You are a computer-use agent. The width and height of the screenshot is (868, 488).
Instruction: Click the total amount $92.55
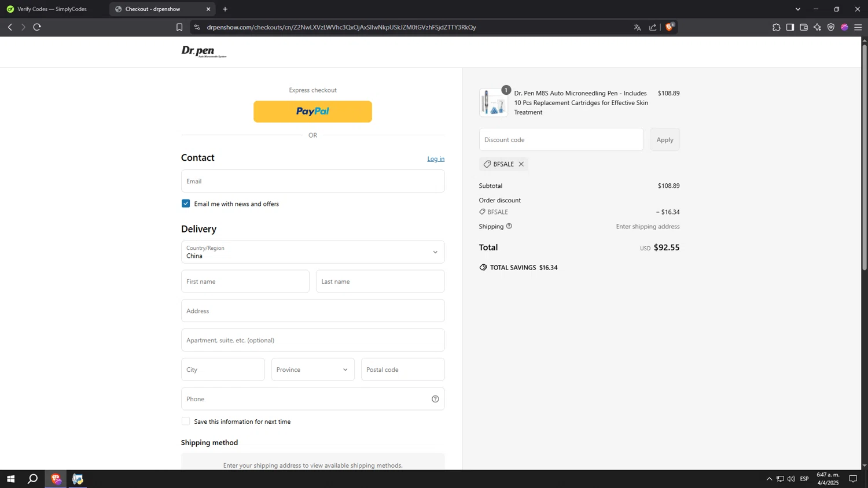pyautogui.click(x=667, y=247)
